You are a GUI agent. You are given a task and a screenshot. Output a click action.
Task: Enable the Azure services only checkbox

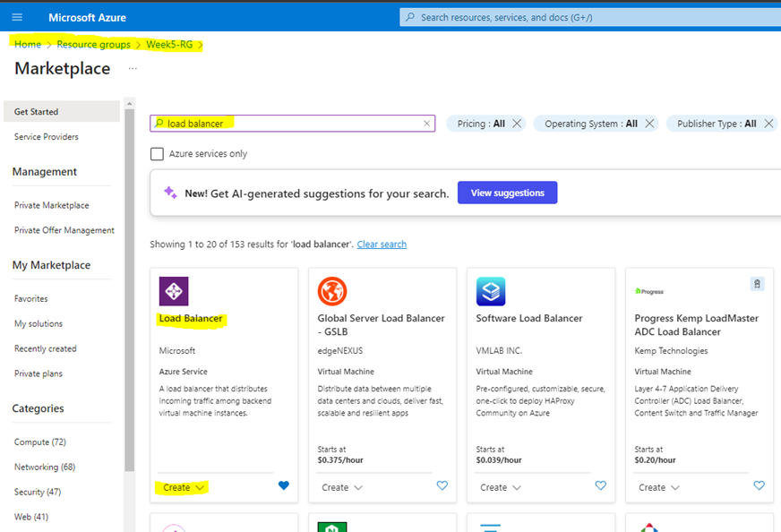click(157, 154)
